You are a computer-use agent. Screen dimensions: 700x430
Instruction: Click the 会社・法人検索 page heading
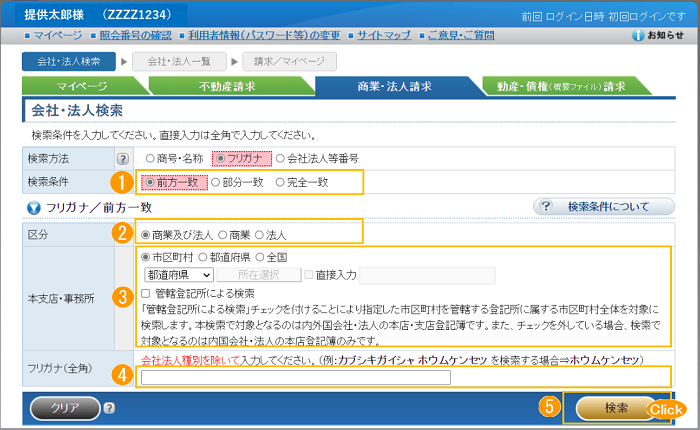click(x=77, y=110)
